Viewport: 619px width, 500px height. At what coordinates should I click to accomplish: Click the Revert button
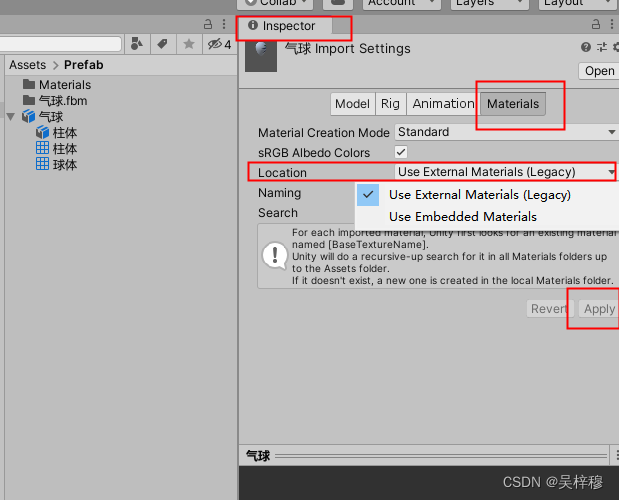(x=550, y=309)
